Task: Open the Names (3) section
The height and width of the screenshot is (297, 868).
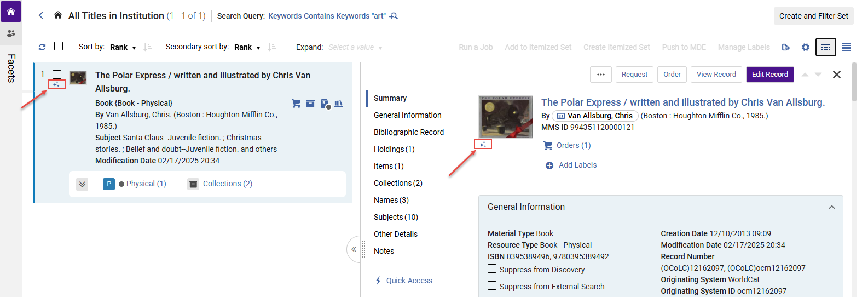Action: tap(391, 200)
